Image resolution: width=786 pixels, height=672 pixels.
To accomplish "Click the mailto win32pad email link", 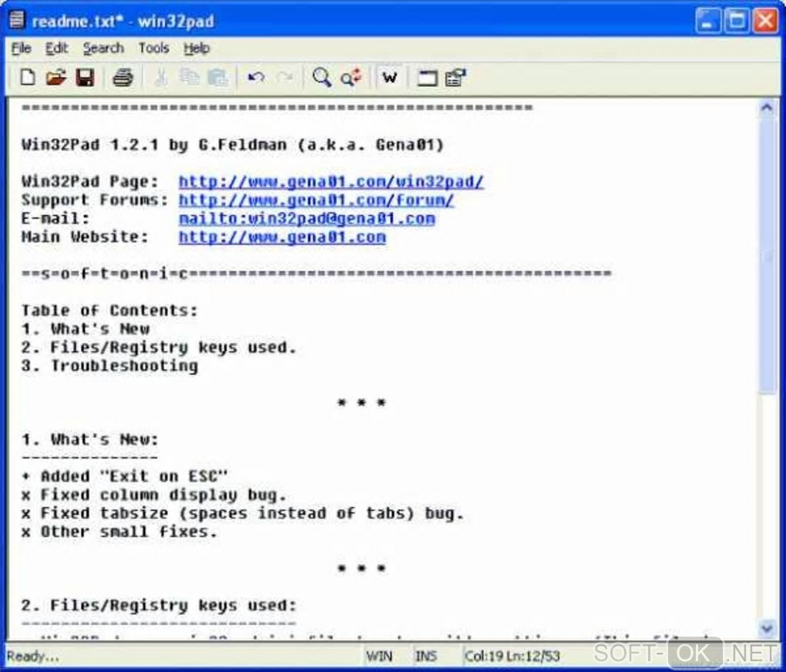I will tap(307, 219).
